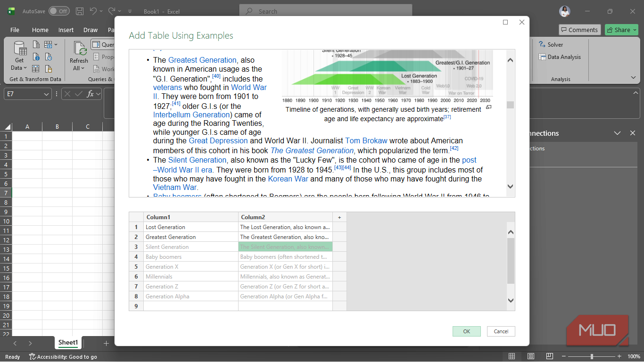Click the Save icon in the title bar
The width and height of the screenshot is (644, 362).
pos(80,11)
